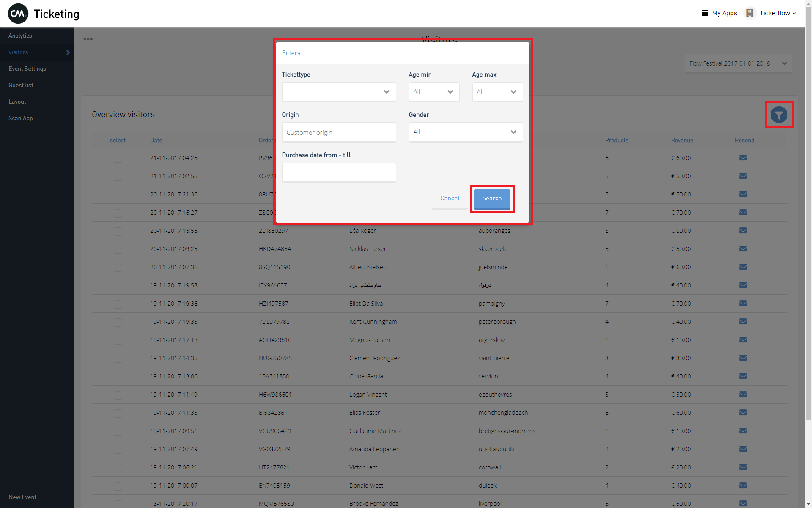812x508 pixels.
Task: Open the Age min dropdown
Action: [434, 92]
